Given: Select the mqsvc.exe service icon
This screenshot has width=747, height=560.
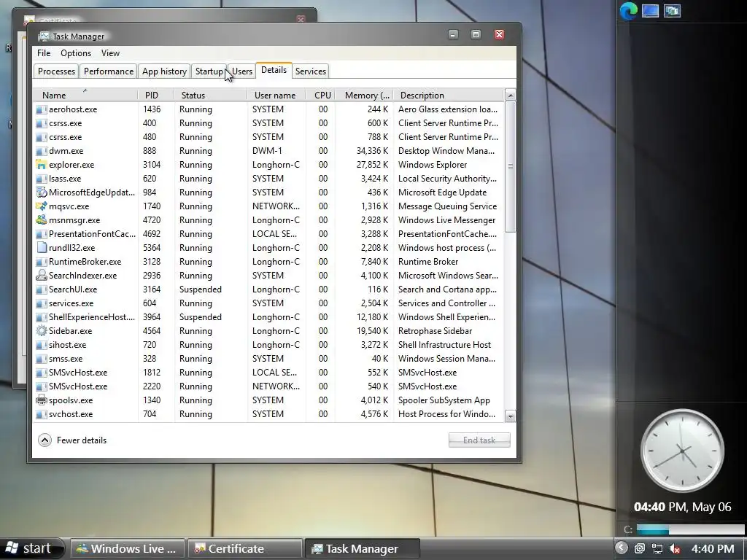Looking at the screenshot, I should [x=42, y=206].
